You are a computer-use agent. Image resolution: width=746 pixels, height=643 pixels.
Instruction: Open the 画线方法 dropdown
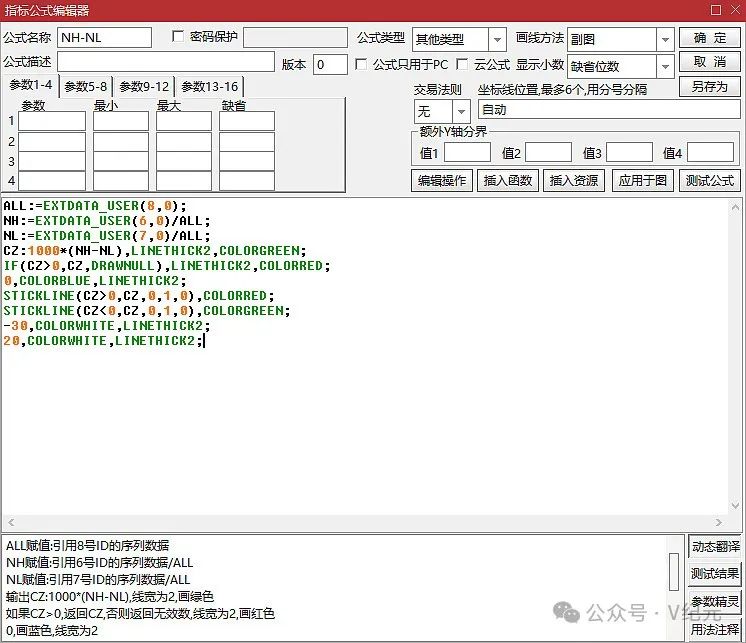[x=665, y=39]
